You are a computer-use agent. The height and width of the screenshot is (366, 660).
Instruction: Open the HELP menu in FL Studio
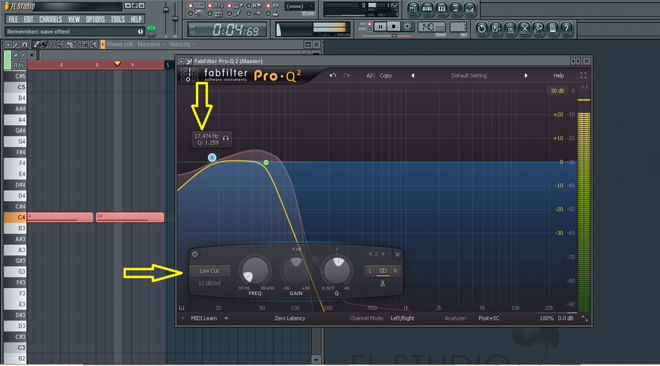pos(136,19)
